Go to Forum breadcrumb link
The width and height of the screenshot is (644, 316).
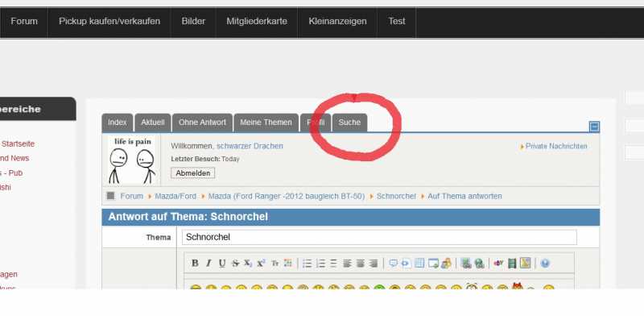[132, 196]
